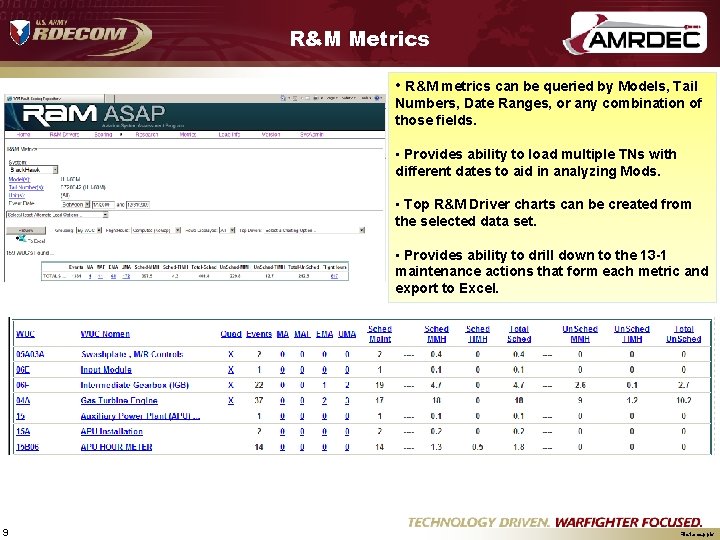Image resolution: width=720 pixels, height=540 pixels.
Task: Click the Total UnSched value 10.2
Action: click(x=683, y=400)
